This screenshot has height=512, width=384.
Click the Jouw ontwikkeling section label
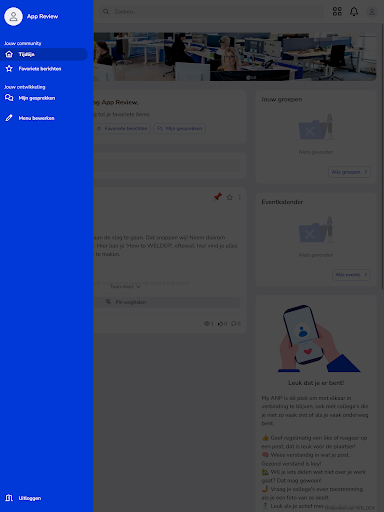pos(25,87)
